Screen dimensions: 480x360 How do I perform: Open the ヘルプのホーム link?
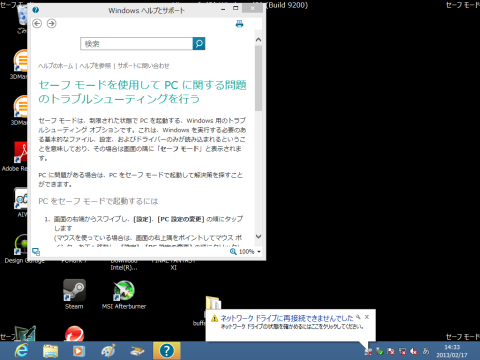pyautogui.click(x=56, y=66)
